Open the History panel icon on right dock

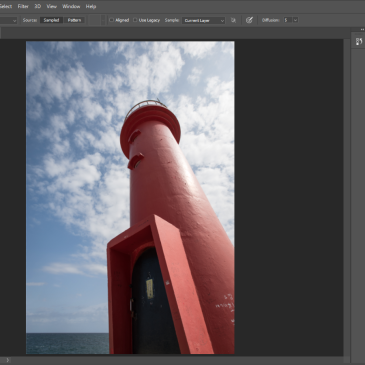359,42
